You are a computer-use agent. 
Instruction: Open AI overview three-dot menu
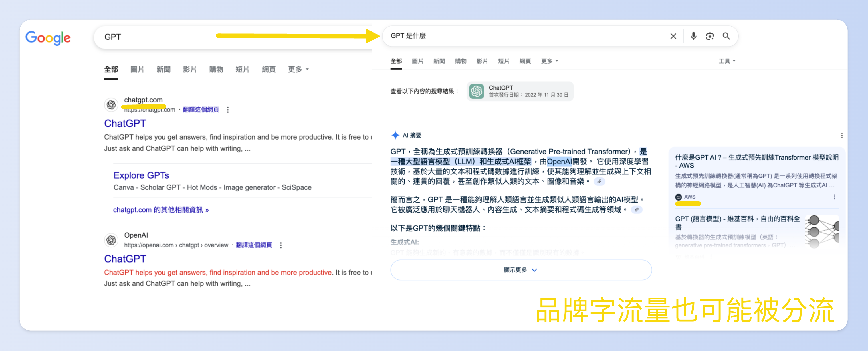pyautogui.click(x=842, y=136)
